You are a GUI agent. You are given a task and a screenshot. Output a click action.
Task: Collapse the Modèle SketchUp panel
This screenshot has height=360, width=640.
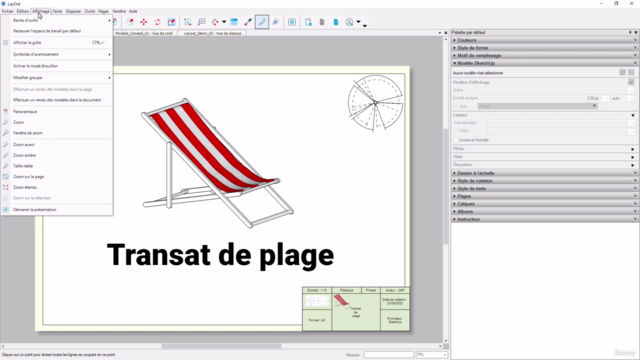point(455,63)
